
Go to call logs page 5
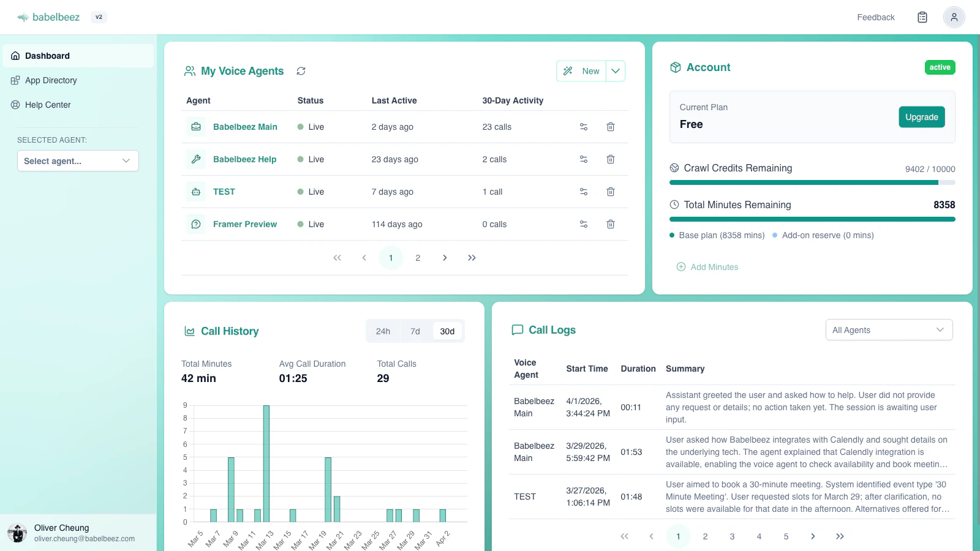pos(786,536)
